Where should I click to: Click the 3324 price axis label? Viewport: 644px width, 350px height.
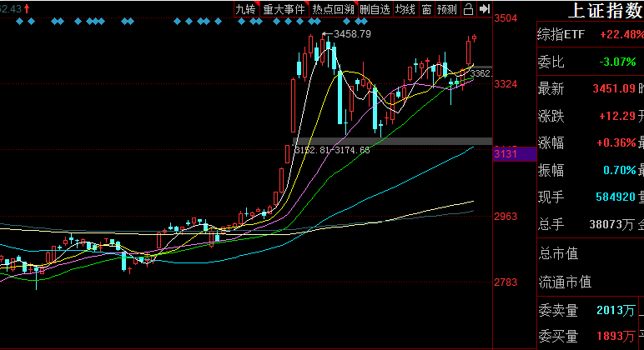tap(506, 84)
